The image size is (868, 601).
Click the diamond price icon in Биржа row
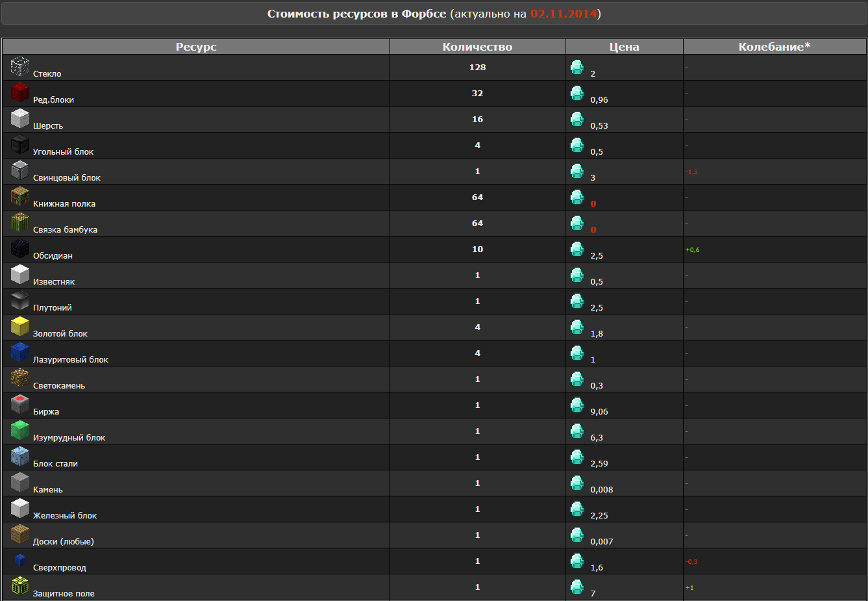tap(577, 405)
